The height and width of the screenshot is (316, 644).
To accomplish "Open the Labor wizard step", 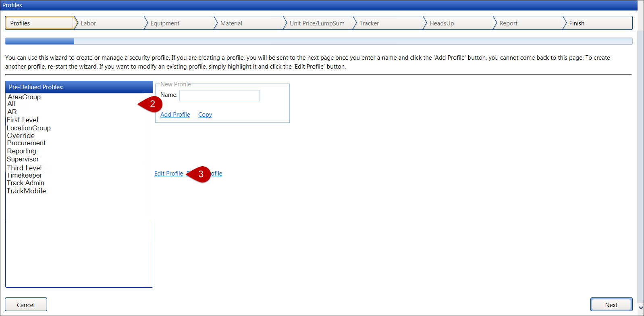I will 88,23.
